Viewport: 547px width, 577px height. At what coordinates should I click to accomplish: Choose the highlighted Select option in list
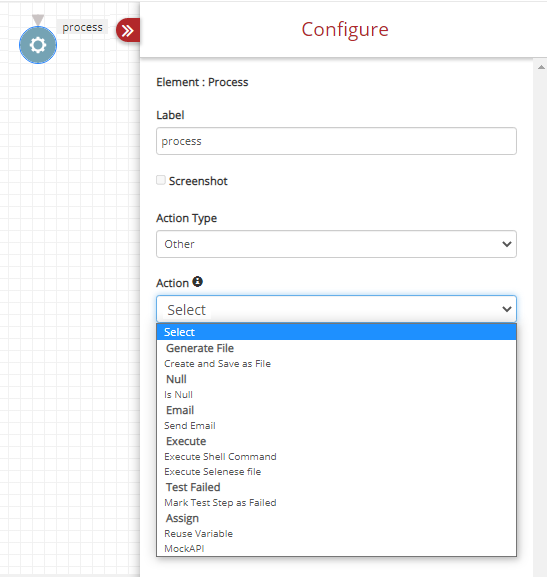tap(336, 332)
